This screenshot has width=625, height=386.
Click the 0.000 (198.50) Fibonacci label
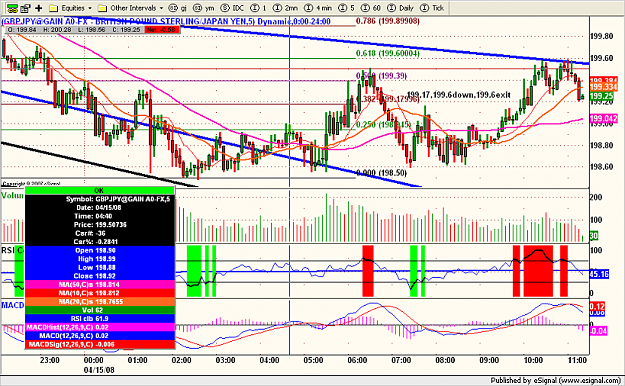pyautogui.click(x=381, y=173)
